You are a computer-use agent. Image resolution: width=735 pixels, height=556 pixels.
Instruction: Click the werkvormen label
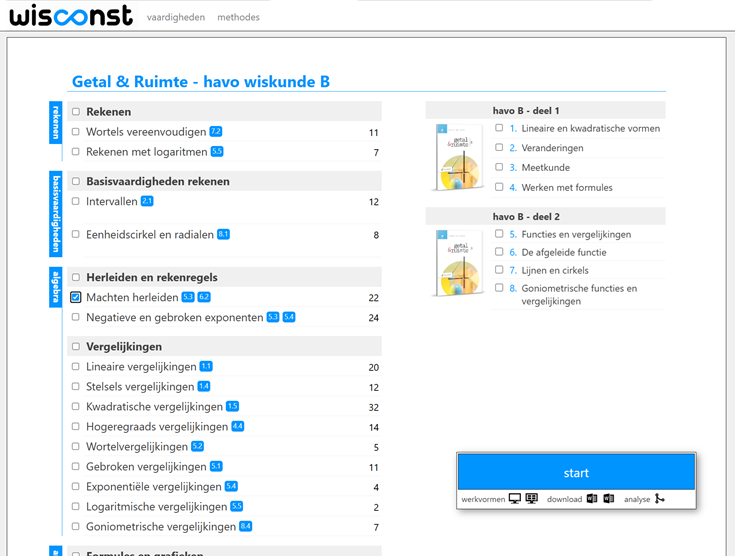point(483,499)
